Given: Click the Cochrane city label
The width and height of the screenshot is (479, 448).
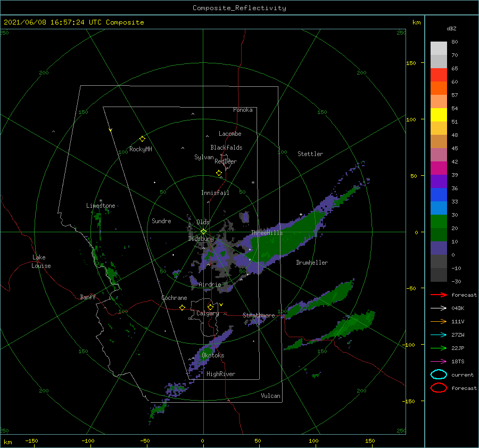Looking at the screenshot, I should [174, 298].
